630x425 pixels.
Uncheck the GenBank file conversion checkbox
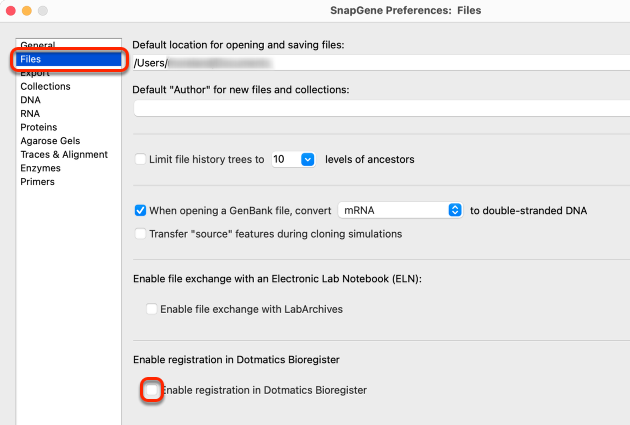click(140, 210)
